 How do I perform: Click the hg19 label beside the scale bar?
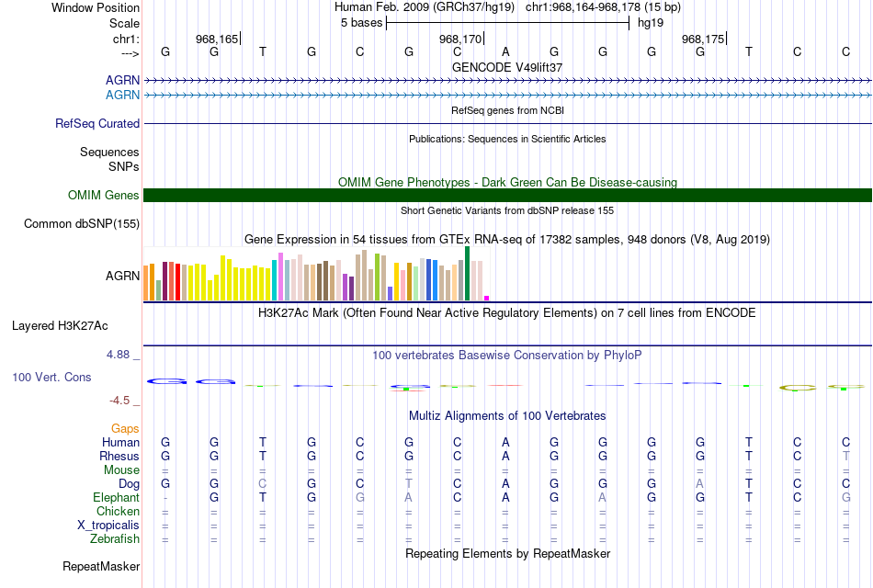click(651, 23)
